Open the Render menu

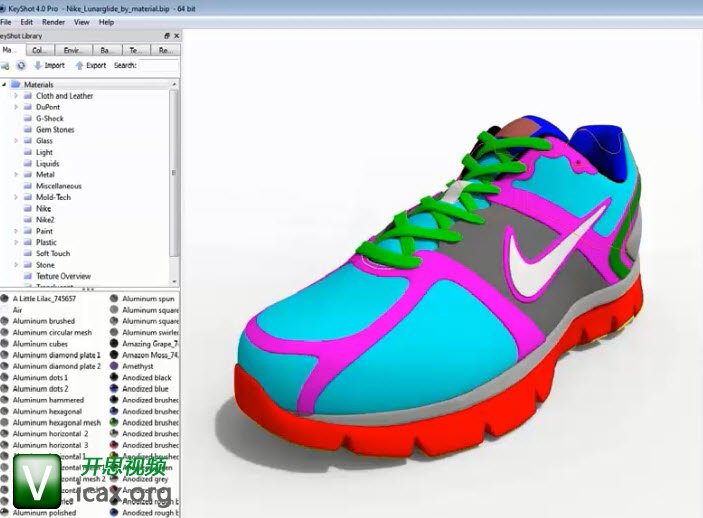coord(53,21)
